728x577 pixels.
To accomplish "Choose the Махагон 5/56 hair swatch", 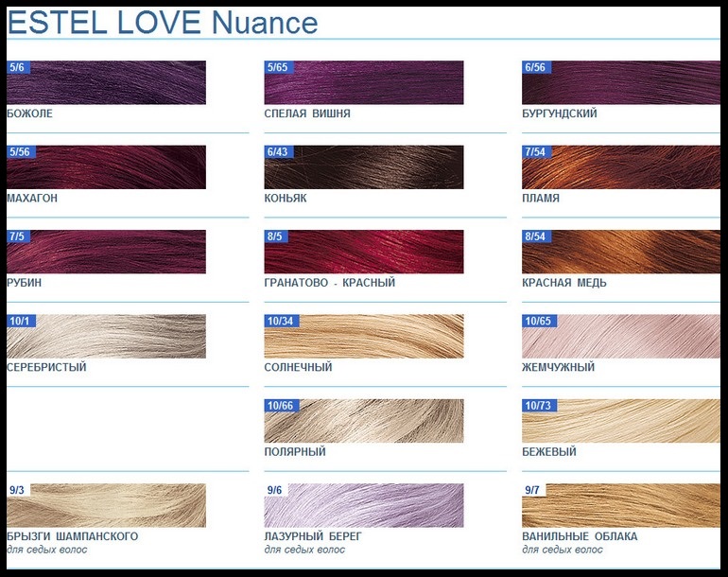I will (106, 167).
